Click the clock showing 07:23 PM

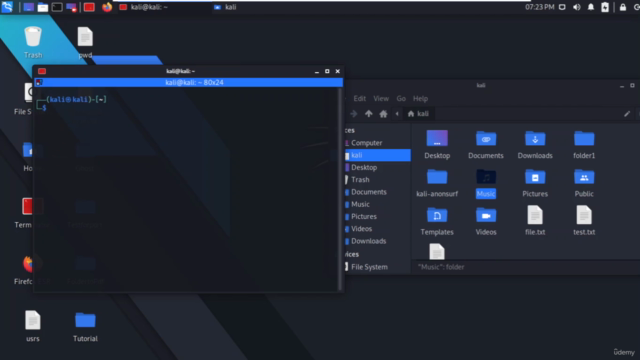click(x=540, y=7)
